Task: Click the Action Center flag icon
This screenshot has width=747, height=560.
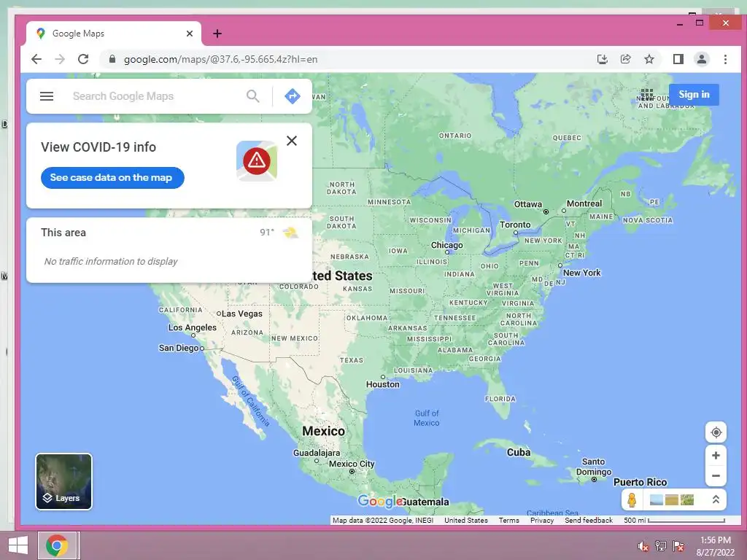Action: (x=678, y=546)
